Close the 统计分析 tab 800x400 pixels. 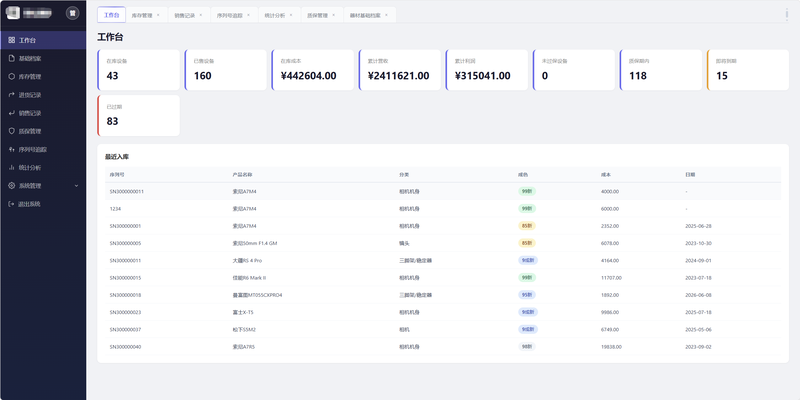point(291,15)
